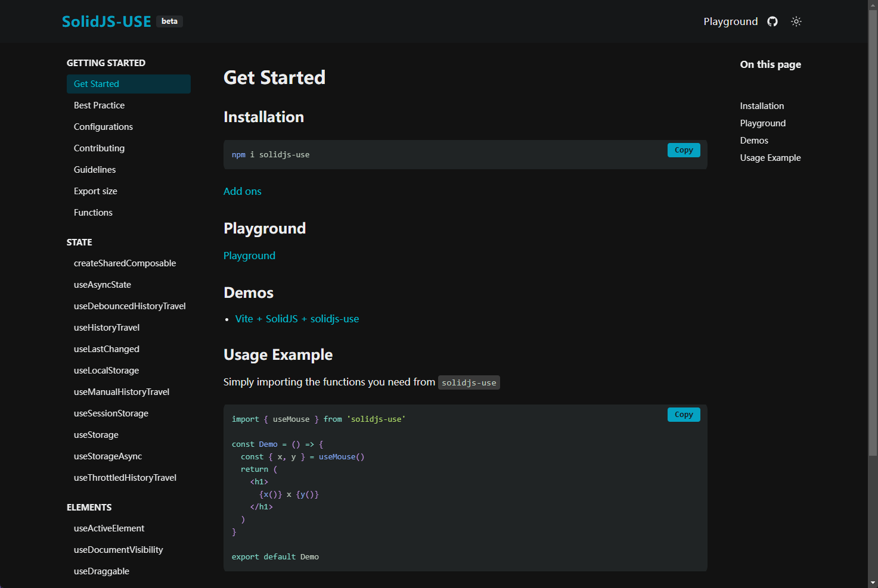This screenshot has width=878, height=588.
Task: Open Best Practice page
Action: pos(129,105)
